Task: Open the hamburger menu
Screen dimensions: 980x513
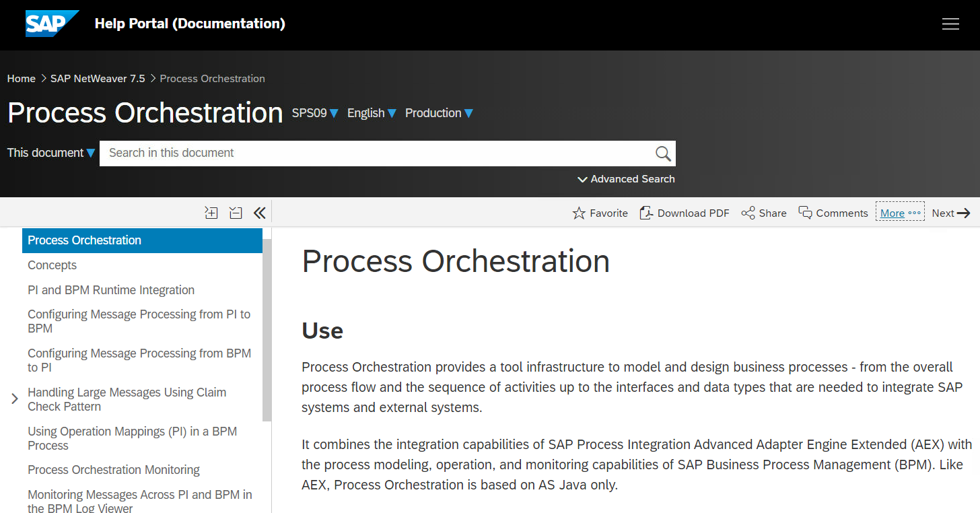Action: click(950, 24)
